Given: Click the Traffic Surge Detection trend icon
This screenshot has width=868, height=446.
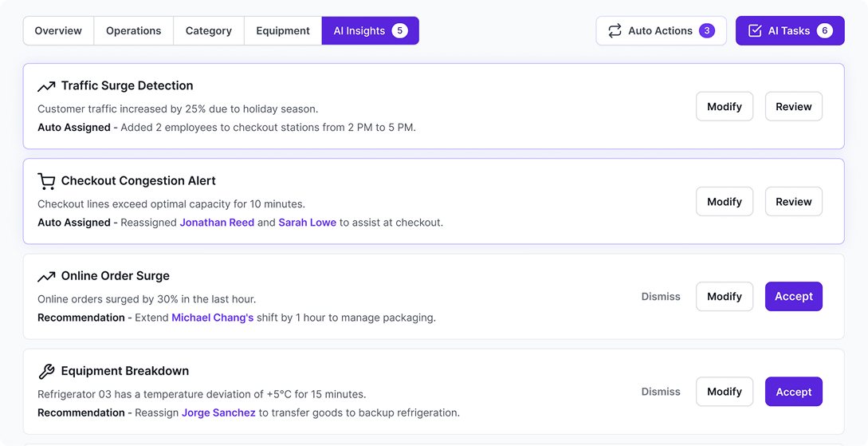Looking at the screenshot, I should [46, 86].
